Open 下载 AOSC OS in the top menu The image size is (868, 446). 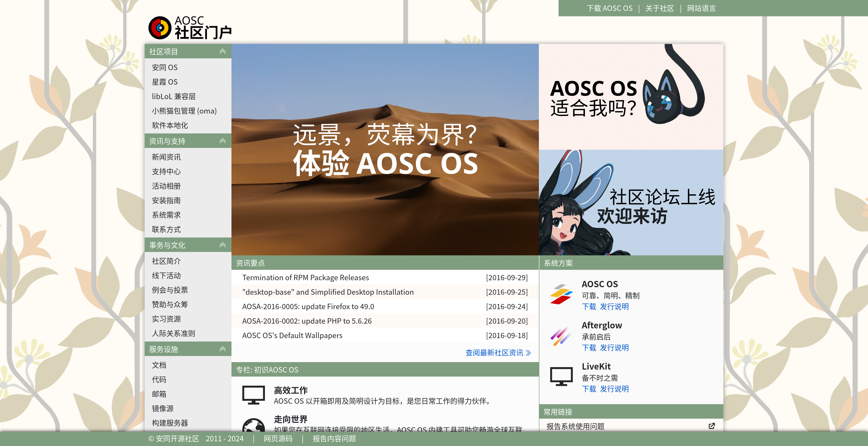point(610,8)
